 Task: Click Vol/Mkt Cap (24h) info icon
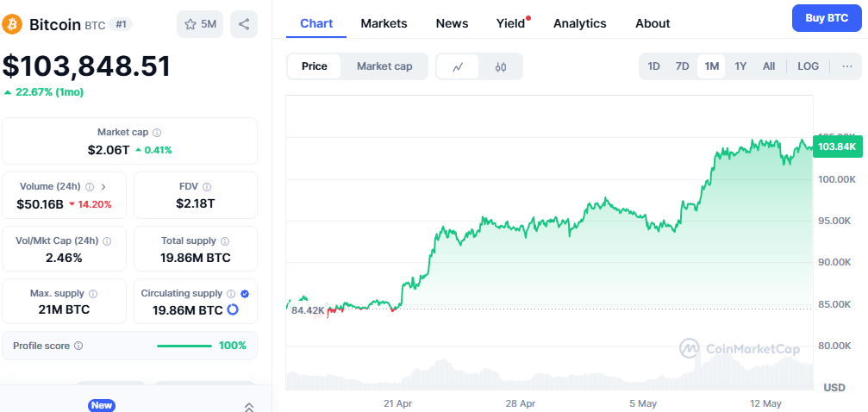(x=107, y=240)
